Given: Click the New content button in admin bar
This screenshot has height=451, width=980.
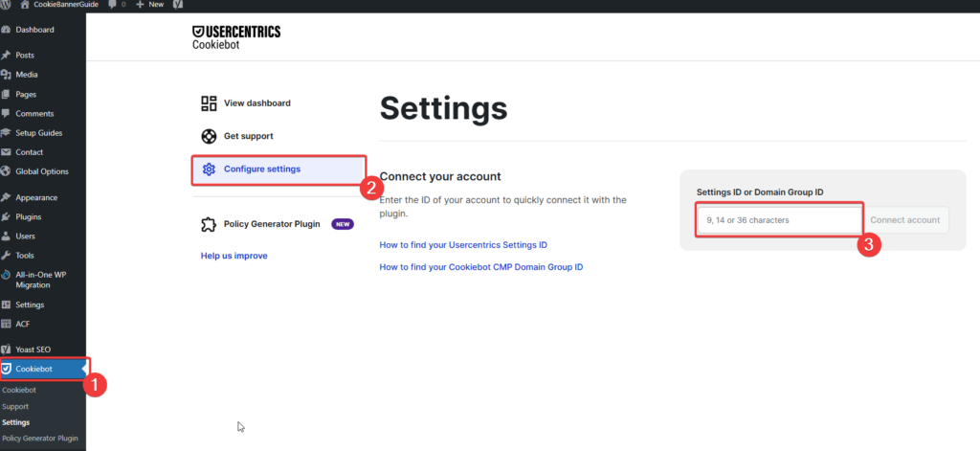Looking at the screenshot, I should pyautogui.click(x=150, y=4).
